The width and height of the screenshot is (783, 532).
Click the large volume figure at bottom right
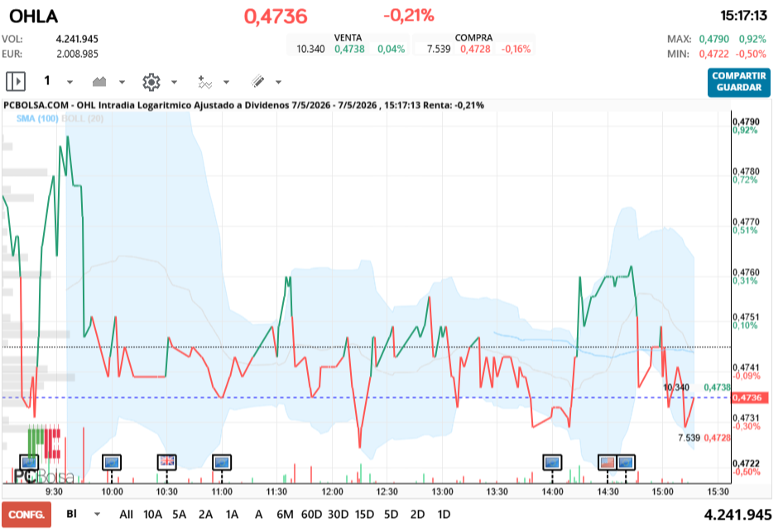[x=737, y=515]
